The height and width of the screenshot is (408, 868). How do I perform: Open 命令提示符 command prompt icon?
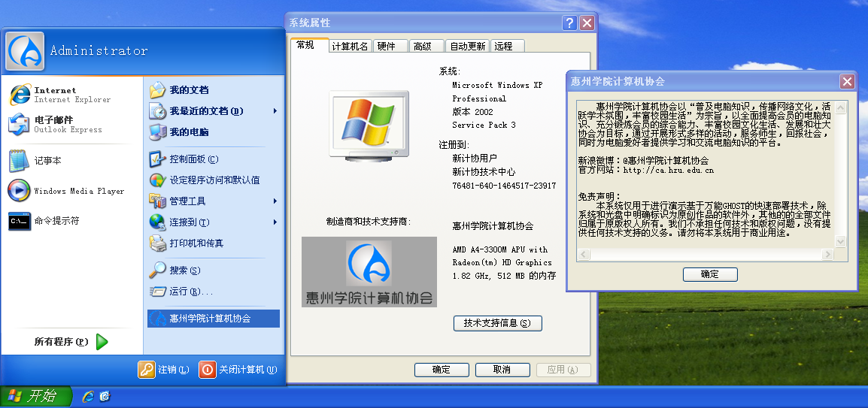pyautogui.click(x=19, y=221)
